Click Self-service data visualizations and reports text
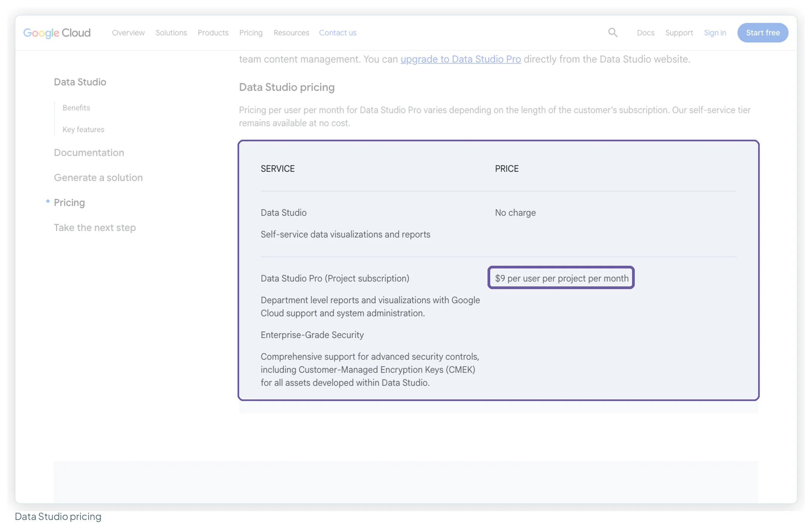This screenshot has height=531, width=812. coord(345,235)
